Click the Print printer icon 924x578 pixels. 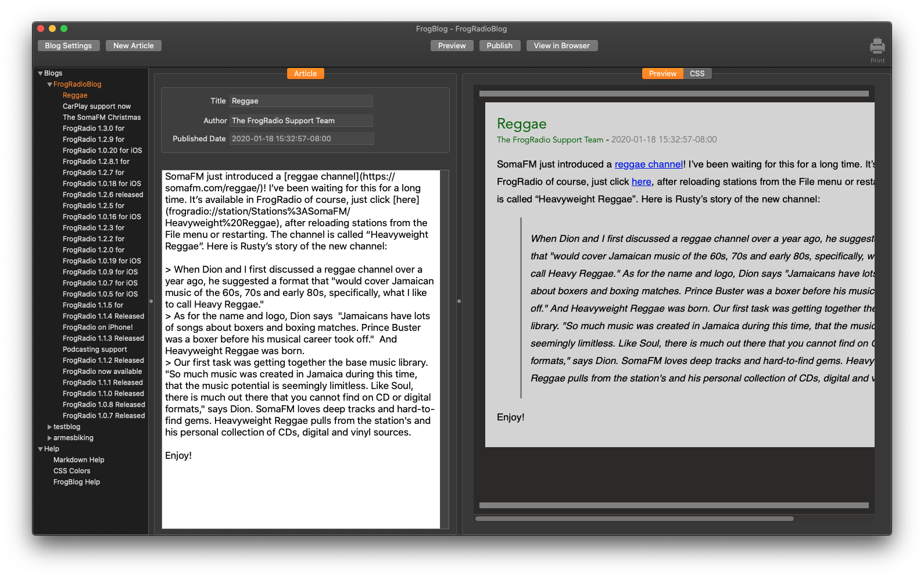point(877,46)
